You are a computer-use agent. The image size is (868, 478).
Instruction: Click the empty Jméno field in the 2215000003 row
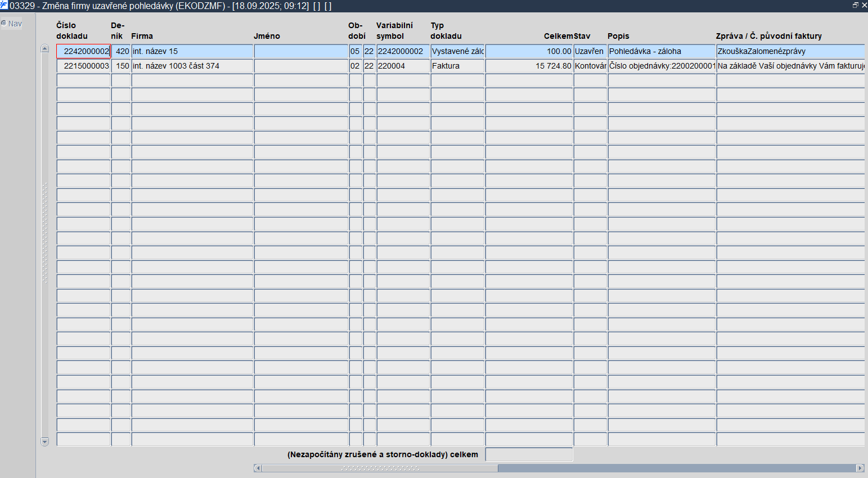click(301, 66)
